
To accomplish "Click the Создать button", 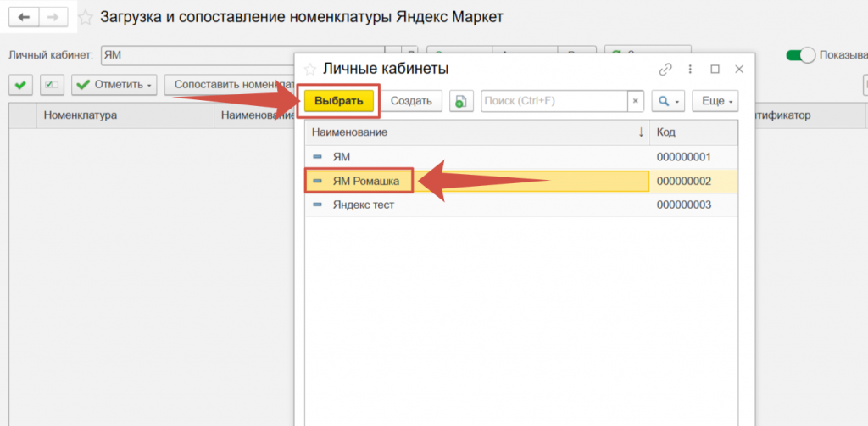I will click(x=411, y=101).
